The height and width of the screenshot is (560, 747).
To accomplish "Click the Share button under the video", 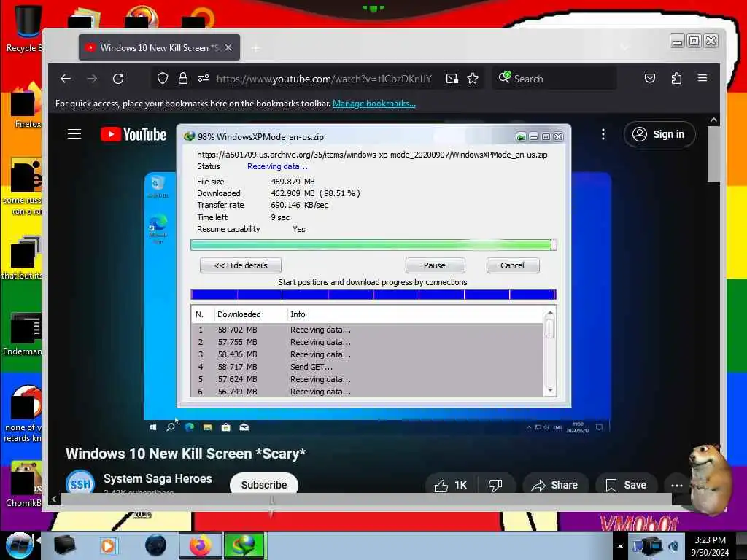I will pos(555,485).
